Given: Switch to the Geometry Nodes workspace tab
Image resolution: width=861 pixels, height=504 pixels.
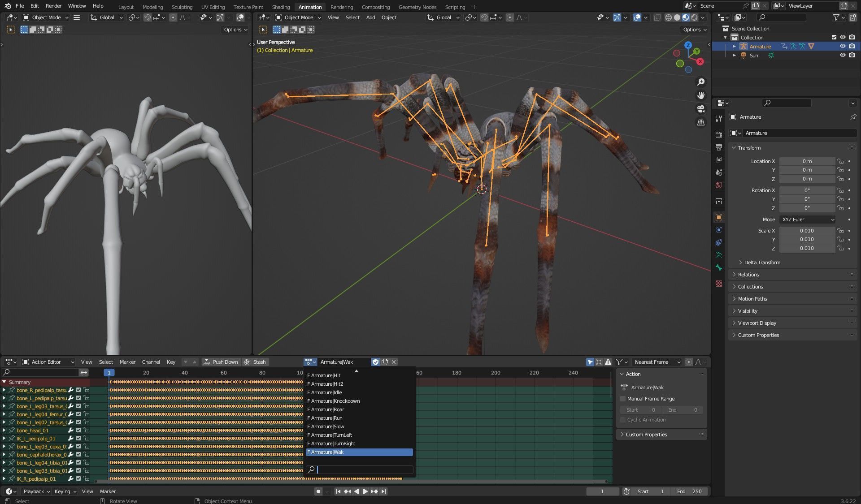Looking at the screenshot, I should [417, 7].
